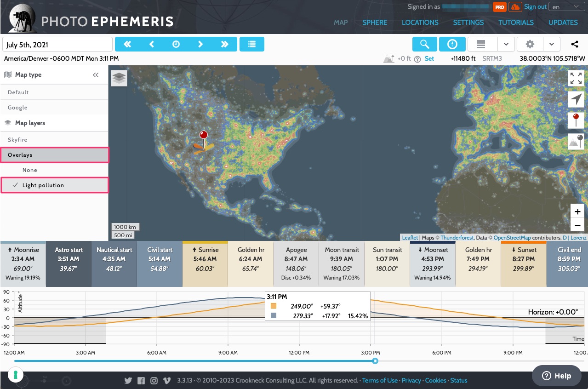Select None under Overlays
This screenshot has height=389, width=588.
pos(29,170)
